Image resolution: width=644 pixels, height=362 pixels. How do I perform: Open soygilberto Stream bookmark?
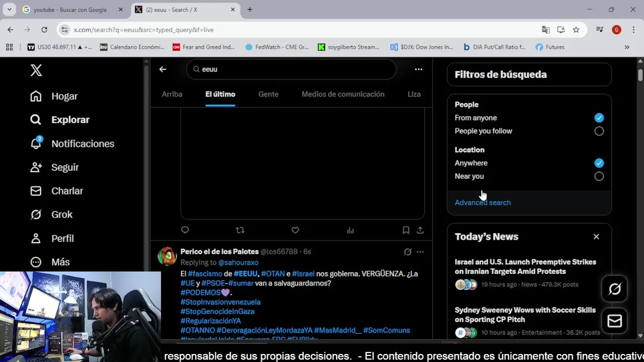click(349, 47)
